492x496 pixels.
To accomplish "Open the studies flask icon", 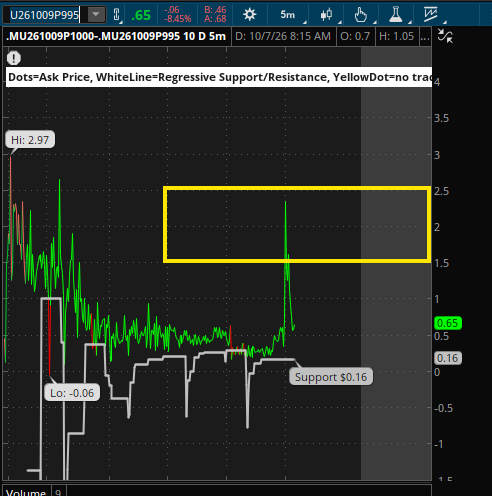I will tap(396, 15).
